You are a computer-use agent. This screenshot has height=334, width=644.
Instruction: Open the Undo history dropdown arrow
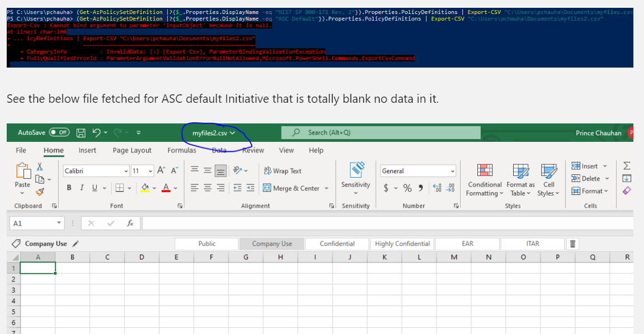tap(106, 132)
